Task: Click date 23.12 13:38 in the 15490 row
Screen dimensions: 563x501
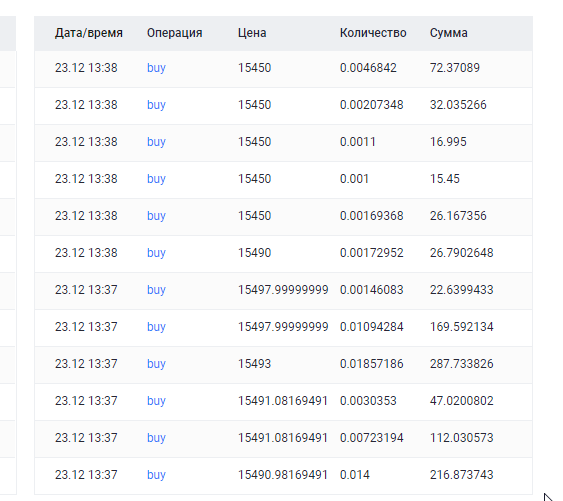Action: 86,253
